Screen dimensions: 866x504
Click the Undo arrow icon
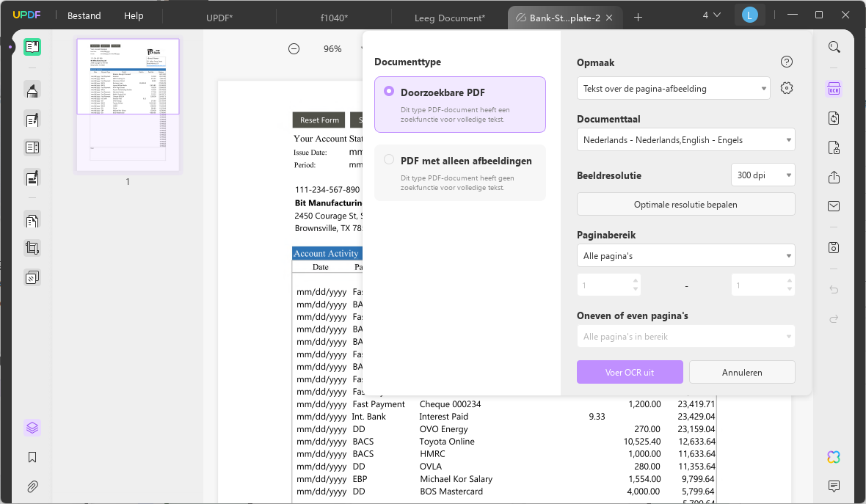(x=834, y=290)
